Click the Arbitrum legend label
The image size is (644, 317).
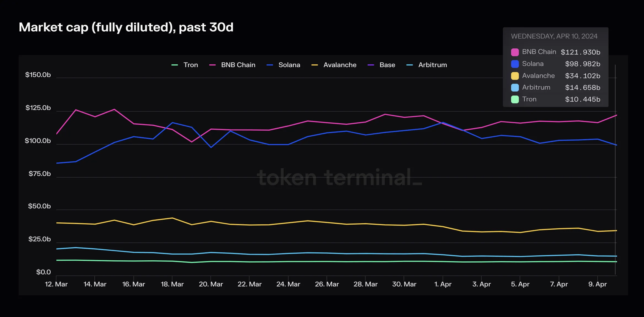tap(433, 65)
